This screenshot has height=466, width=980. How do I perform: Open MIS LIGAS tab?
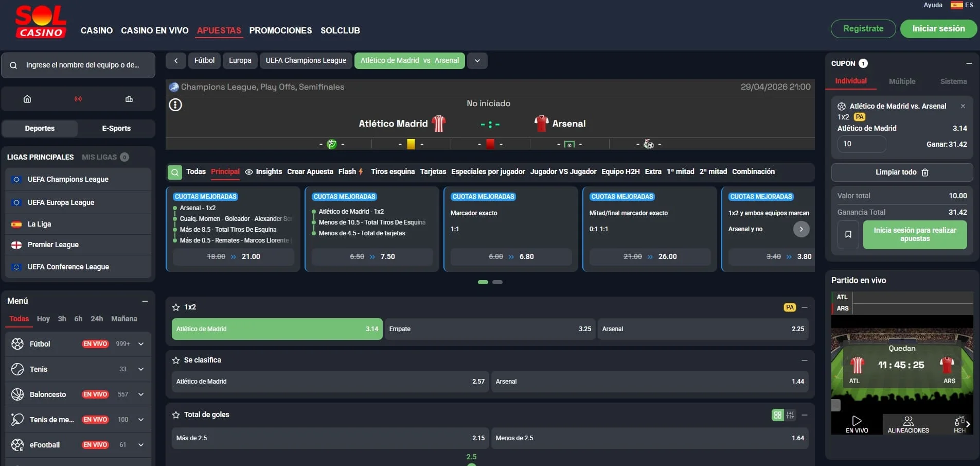[x=105, y=157]
